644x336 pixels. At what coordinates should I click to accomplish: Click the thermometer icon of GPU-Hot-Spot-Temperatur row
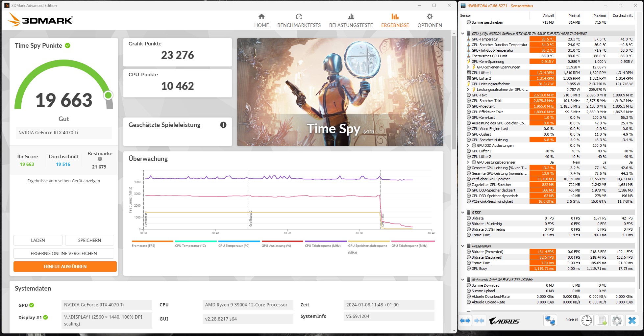[469, 50]
